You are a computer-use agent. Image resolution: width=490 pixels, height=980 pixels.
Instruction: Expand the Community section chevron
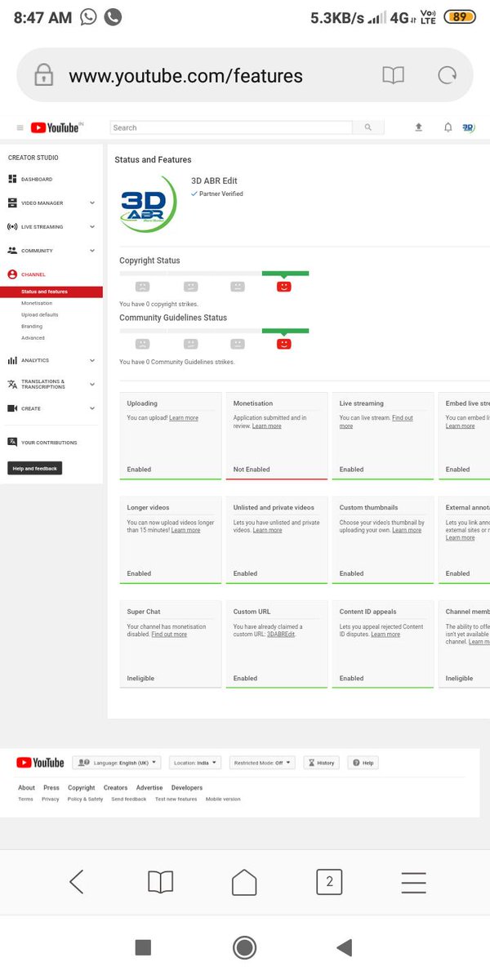coord(92,251)
